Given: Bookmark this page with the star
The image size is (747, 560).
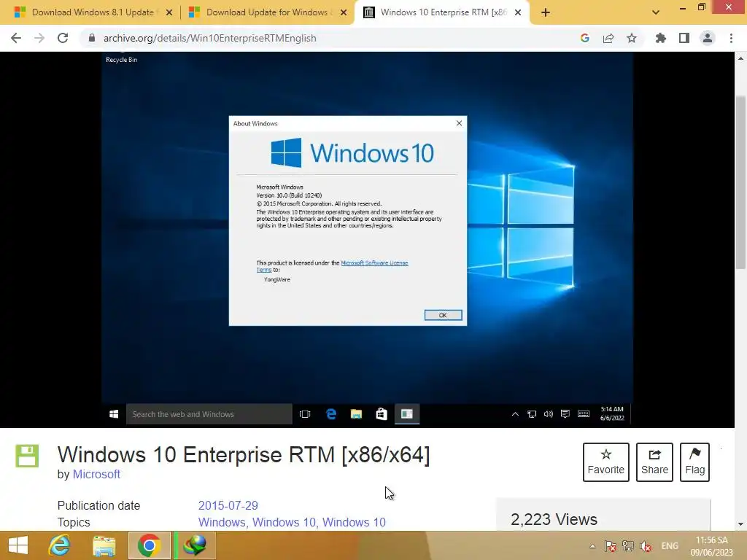Looking at the screenshot, I should [632, 38].
